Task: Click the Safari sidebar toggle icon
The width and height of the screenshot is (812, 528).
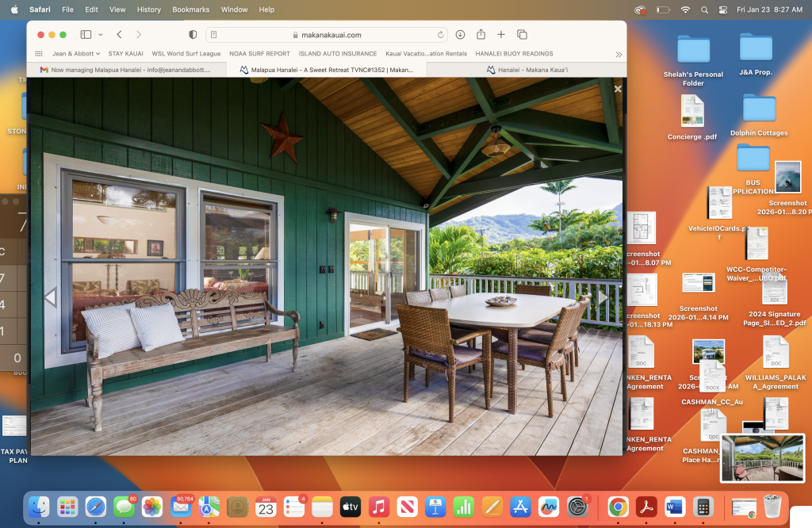Action: [x=85, y=35]
